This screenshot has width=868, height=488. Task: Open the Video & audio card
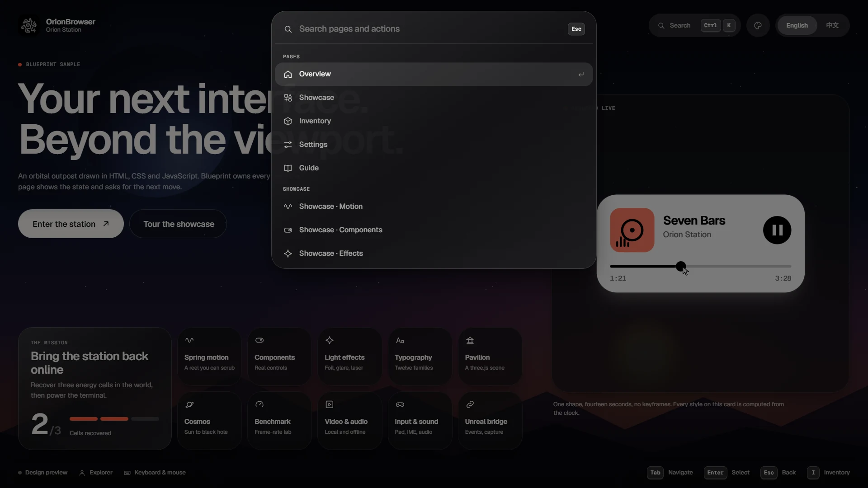(x=349, y=421)
